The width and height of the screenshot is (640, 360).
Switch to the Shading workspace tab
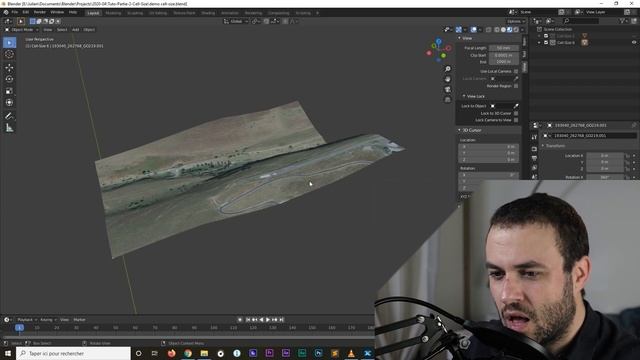pos(208,13)
